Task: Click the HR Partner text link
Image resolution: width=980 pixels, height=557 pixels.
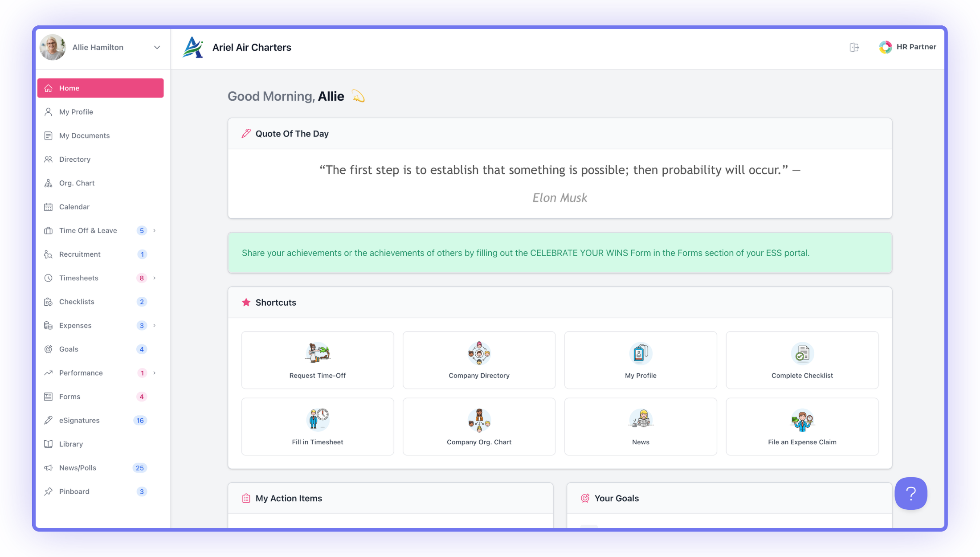Action: pos(916,47)
